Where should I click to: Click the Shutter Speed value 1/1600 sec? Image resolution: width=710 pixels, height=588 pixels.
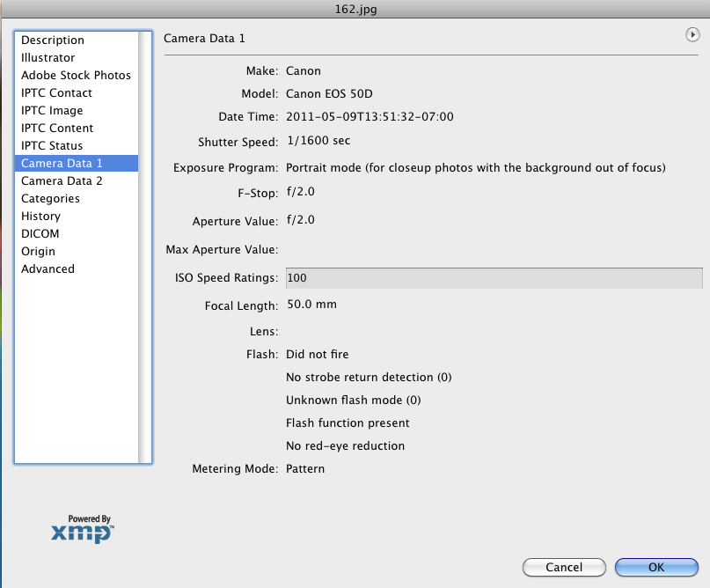coord(318,141)
